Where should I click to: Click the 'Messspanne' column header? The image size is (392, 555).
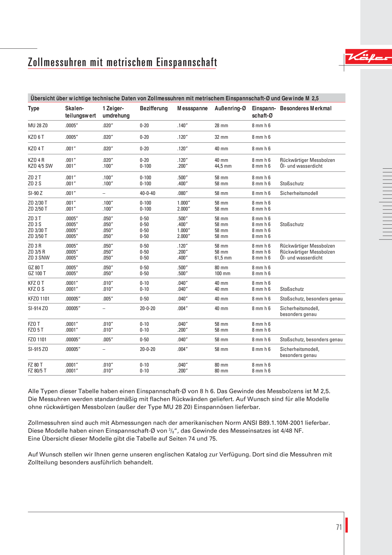(192, 108)
